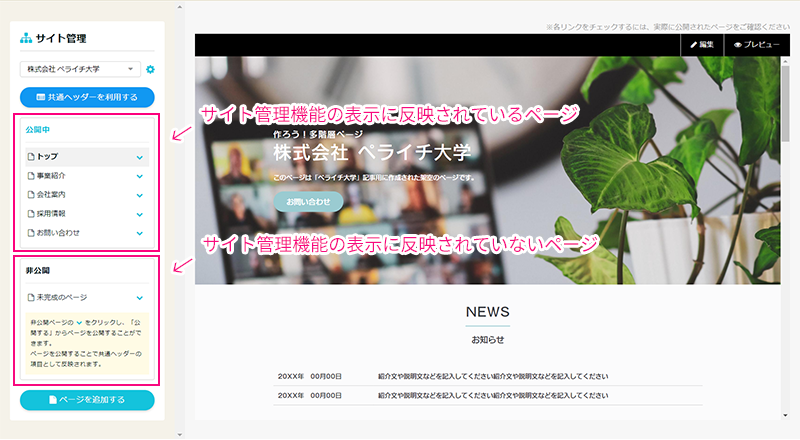Click the page icon next to 会社案内
The width and height of the screenshot is (800, 440).
30,195
